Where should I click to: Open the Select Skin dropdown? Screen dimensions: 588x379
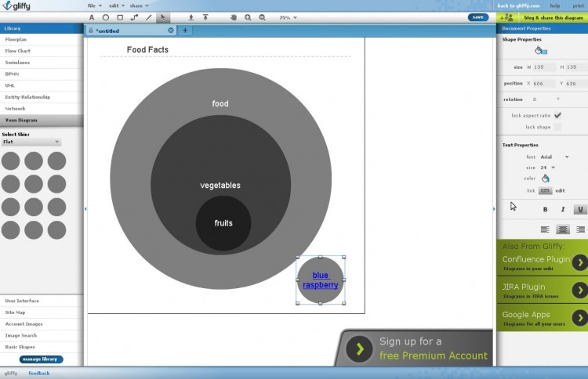[31, 142]
